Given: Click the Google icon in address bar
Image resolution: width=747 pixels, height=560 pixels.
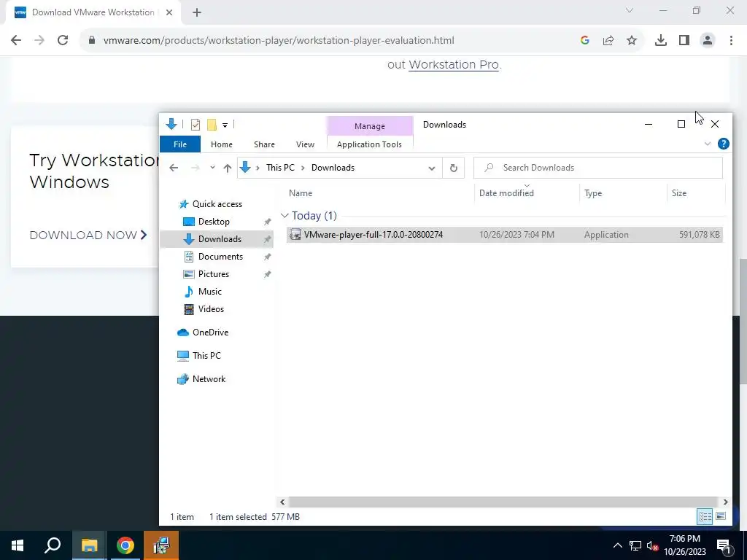Looking at the screenshot, I should (x=585, y=41).
